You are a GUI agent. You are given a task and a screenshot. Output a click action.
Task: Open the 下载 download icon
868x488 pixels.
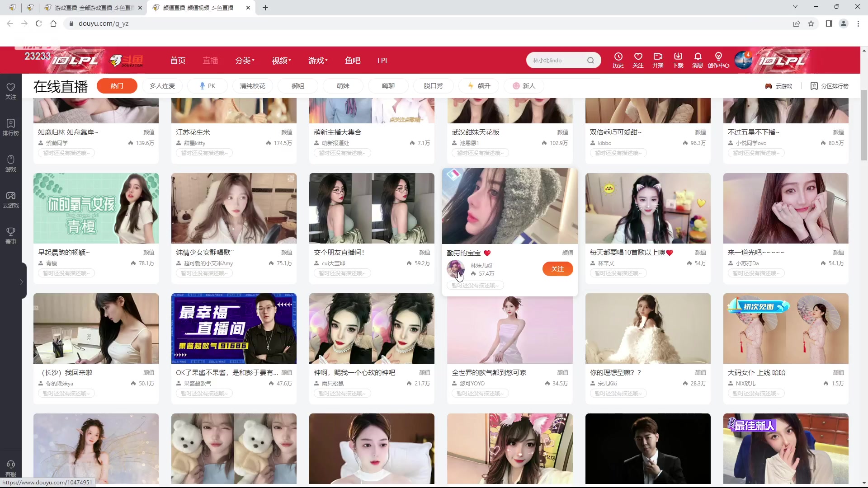[678, 60]
